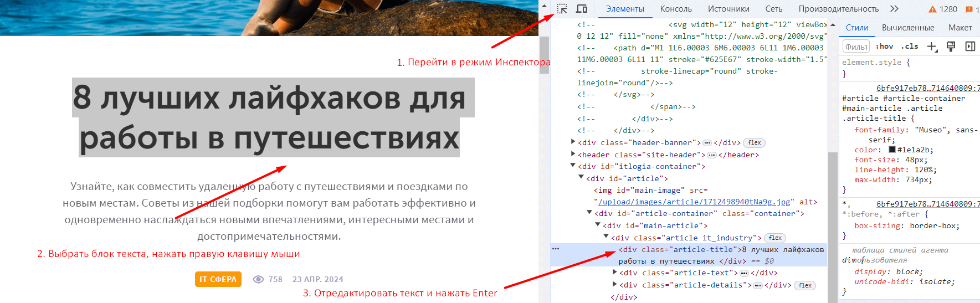
Task: Click the three-dots beside the selected node
Action: pos(556,249)
